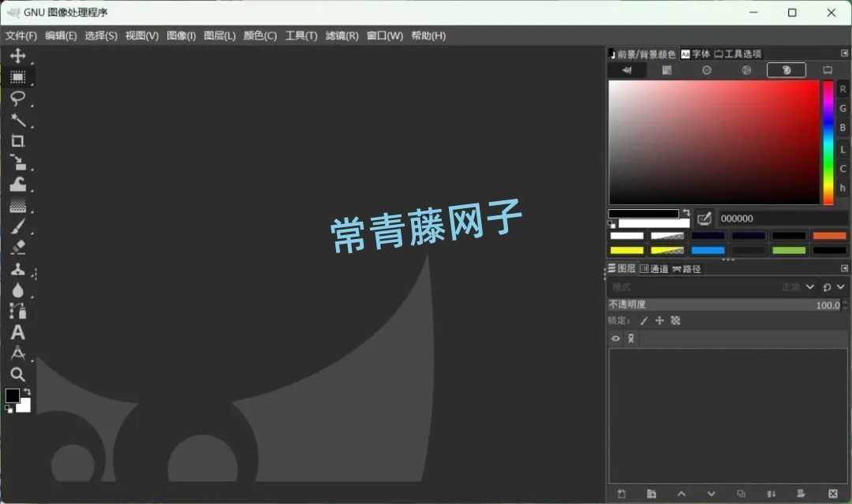Screen dimensions: 852x504
Task: Choose the B channel radio button
Action: click(x=843, y=129)
